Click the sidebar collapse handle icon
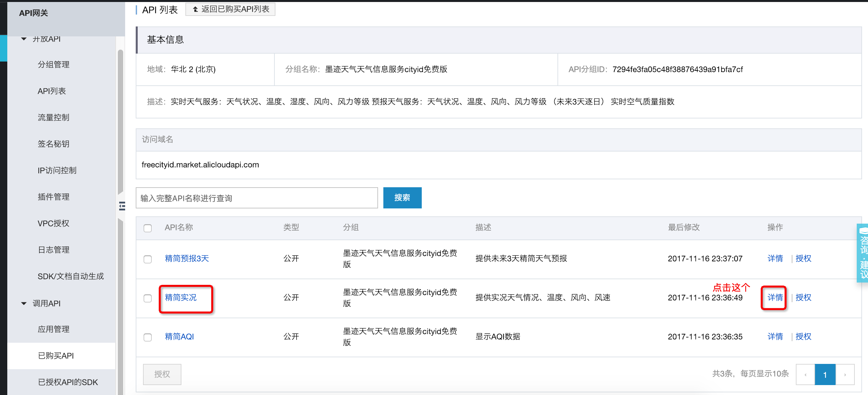Screen dimensions: 868x395 click(x=122, y=206)
